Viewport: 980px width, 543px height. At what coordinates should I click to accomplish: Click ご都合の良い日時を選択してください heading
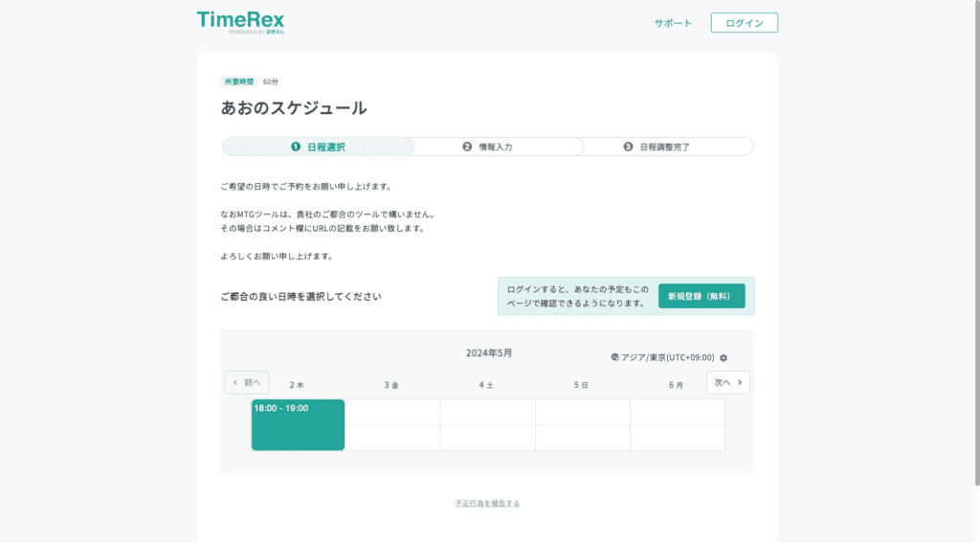[301, 297]
